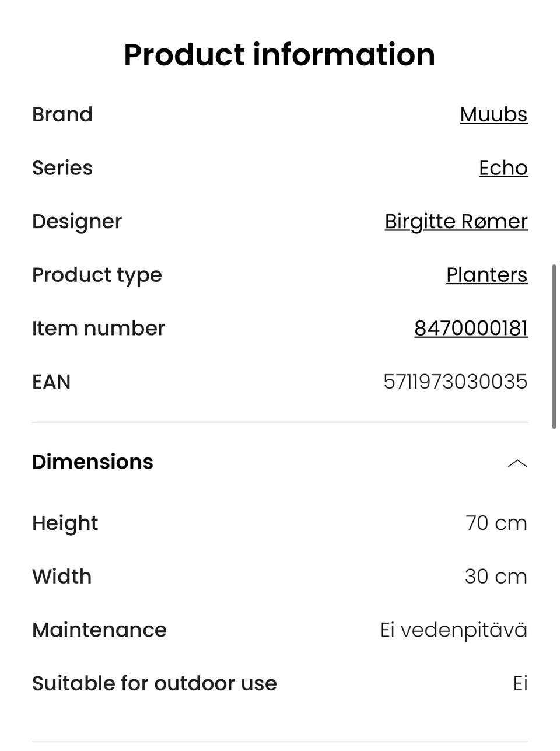Click the Height row label
The width and height of the screenshot is (560, 751).
point(65,523)
